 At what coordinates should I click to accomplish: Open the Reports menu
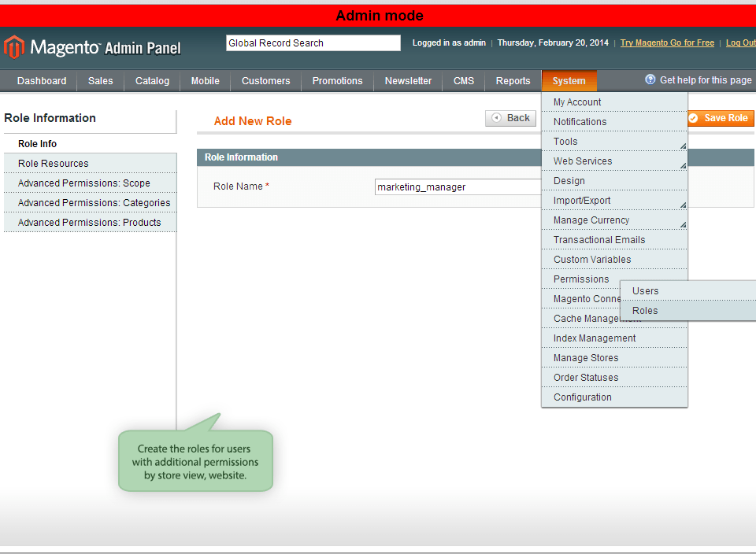click(x=513, y=81)
